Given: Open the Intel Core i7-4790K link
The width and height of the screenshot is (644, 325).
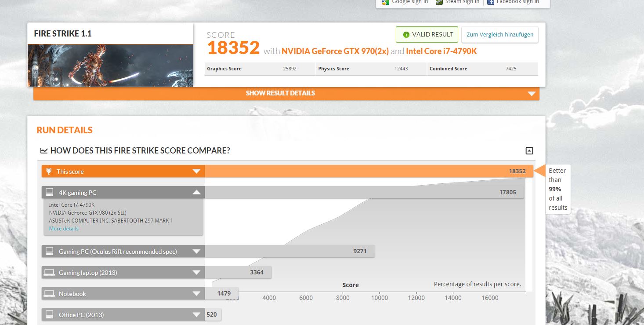Looking at the screenshot, I should (441, 51).
